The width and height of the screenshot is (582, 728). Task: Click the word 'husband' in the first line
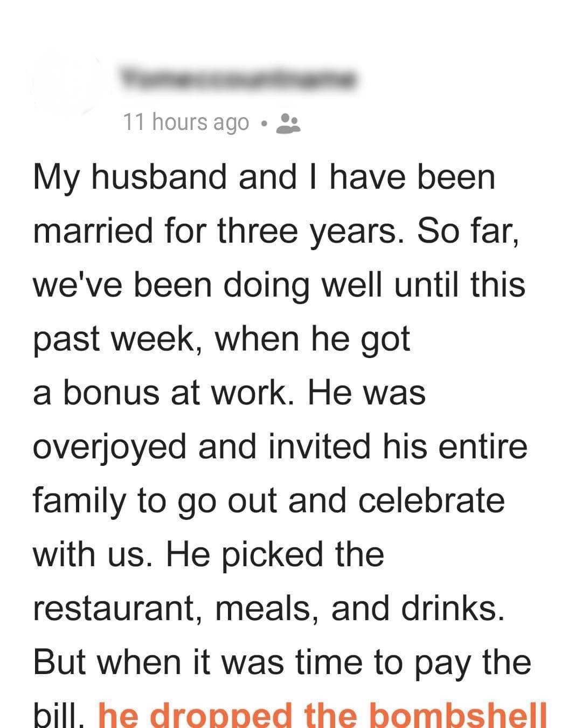click(x=159, y=177)
